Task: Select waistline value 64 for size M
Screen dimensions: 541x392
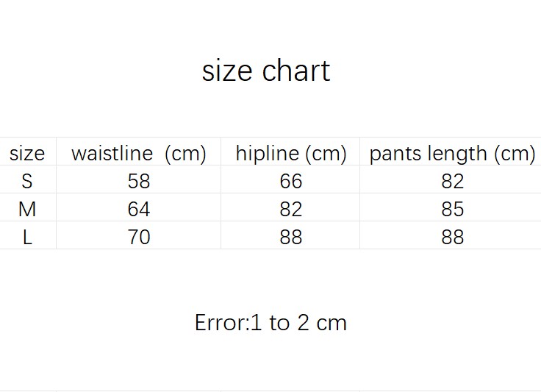Action: pyautogui.click(x=138, y=209)
